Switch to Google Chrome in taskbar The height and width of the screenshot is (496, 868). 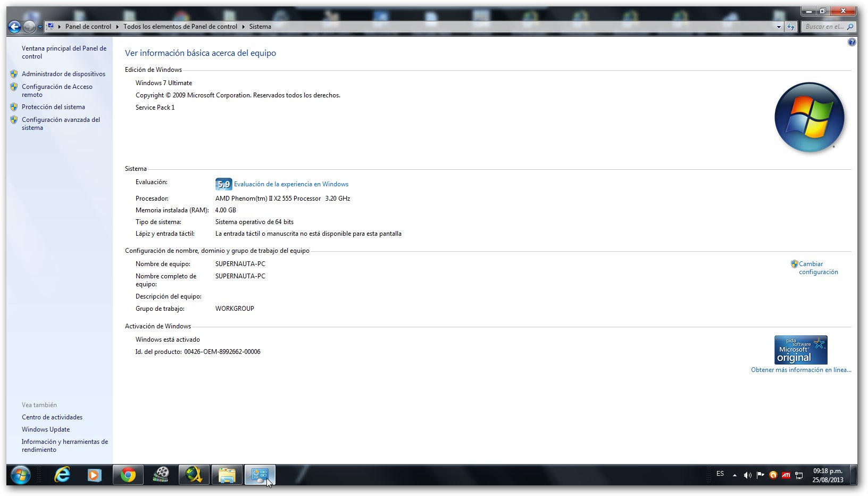(128, 475)
